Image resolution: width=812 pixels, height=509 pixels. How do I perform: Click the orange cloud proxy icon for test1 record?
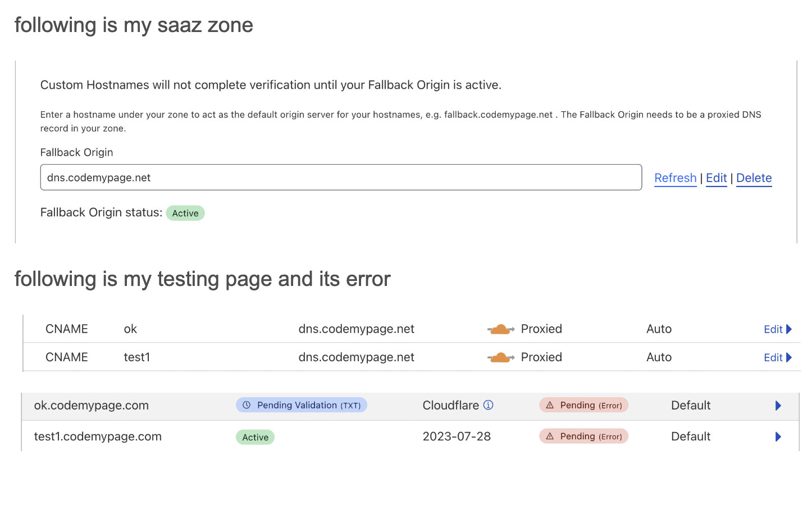(x=500, y=357)
